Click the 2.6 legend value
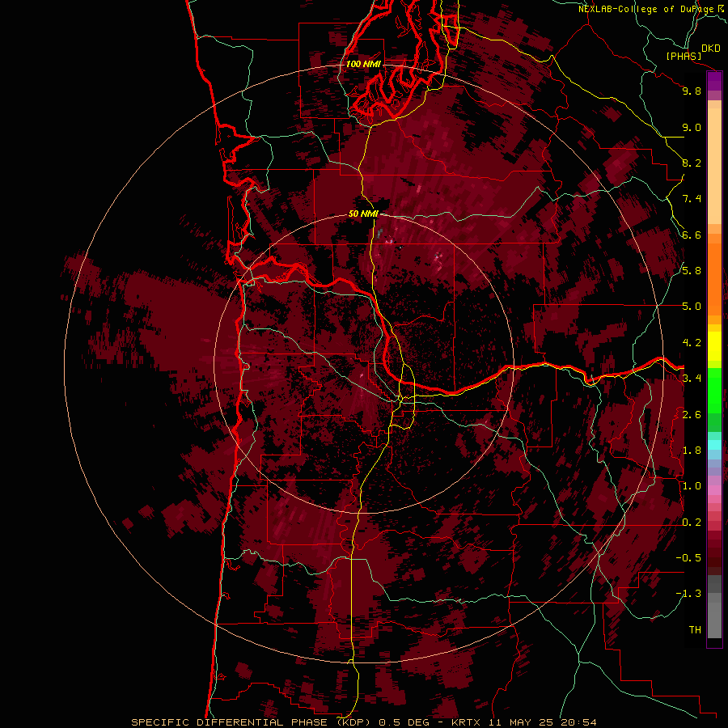 coord(692,415)
